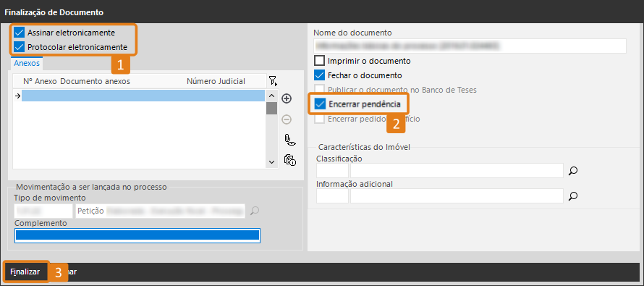Viewport: 644px width, 286px height.
Task: Select the highlighted first attachment row
Action: click(x=143, y=96)
